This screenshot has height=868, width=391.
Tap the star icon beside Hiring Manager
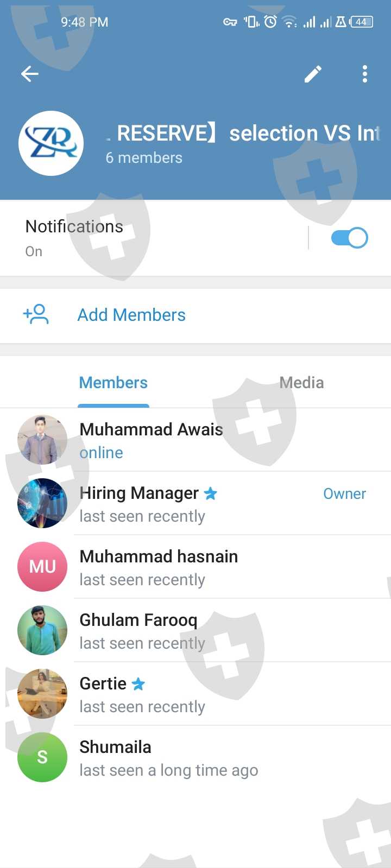pyautogui.click(x=211, y=493)
